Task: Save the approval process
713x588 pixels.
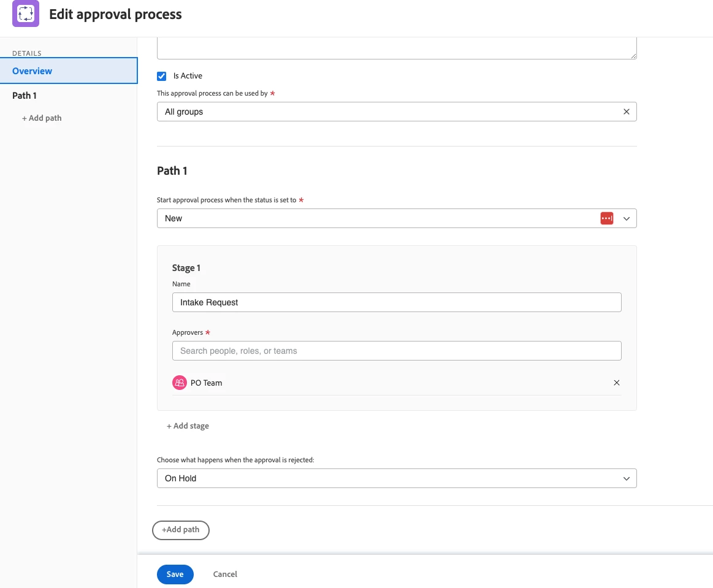Action: [x=175, y=574]
